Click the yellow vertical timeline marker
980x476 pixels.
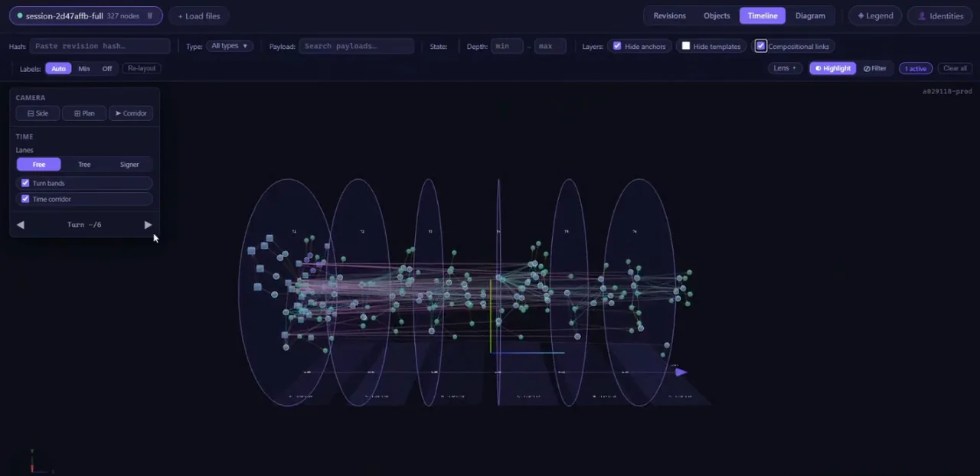point(490,315)
